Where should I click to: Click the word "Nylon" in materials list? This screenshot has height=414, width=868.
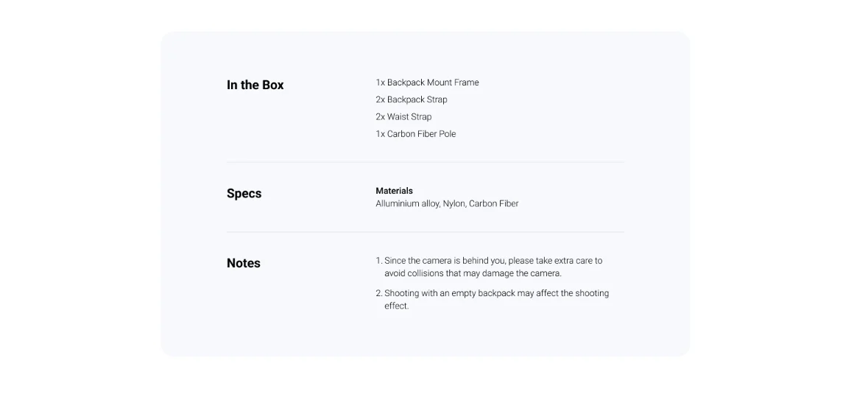pyautogui.click(x=454, y=203)
